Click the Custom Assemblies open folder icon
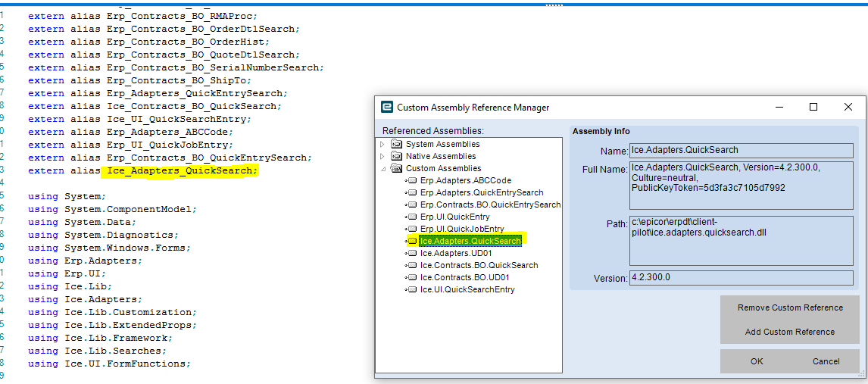 (397, 168)
